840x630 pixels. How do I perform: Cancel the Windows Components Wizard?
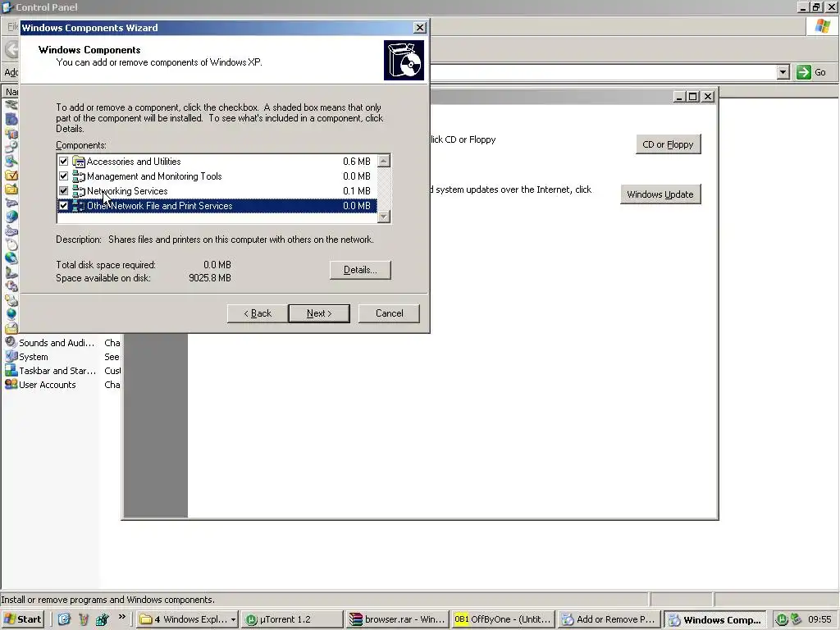coord(389,313)
